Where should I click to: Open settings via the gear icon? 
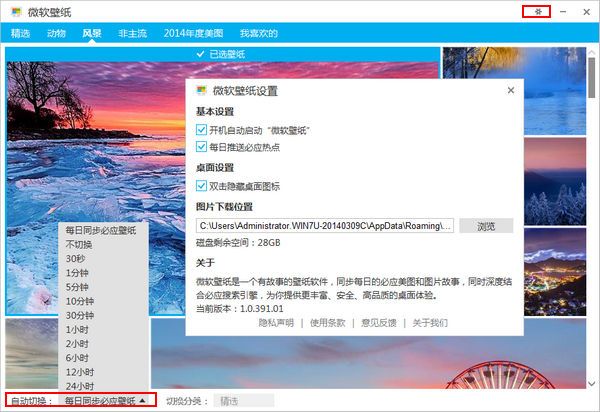(x=538, y=12)
